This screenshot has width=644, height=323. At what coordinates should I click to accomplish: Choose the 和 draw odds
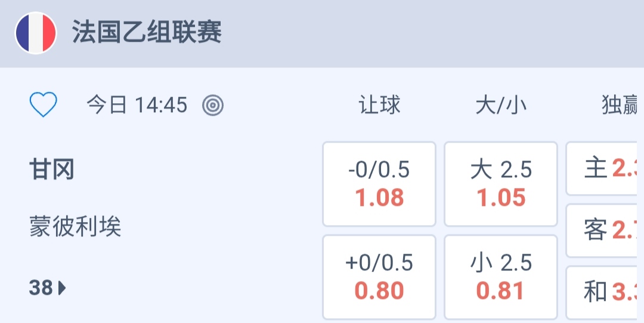(605, 293)
